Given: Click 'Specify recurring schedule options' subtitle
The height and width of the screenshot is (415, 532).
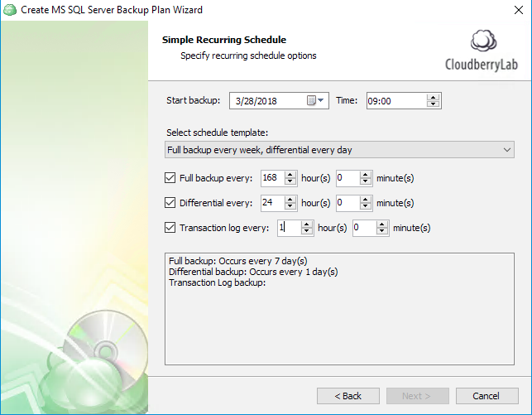Looking at the screenshot, I should [x=248, y=55].
